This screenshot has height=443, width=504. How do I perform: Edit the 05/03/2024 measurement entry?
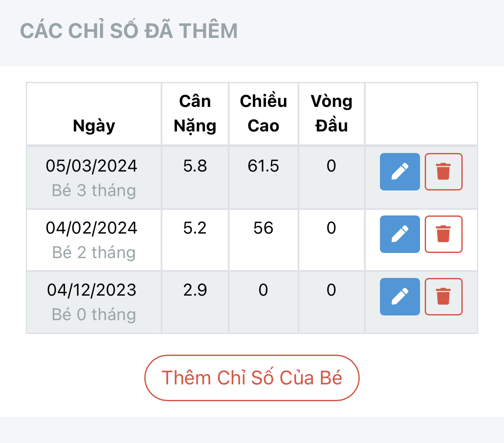[x=399, y=172]
